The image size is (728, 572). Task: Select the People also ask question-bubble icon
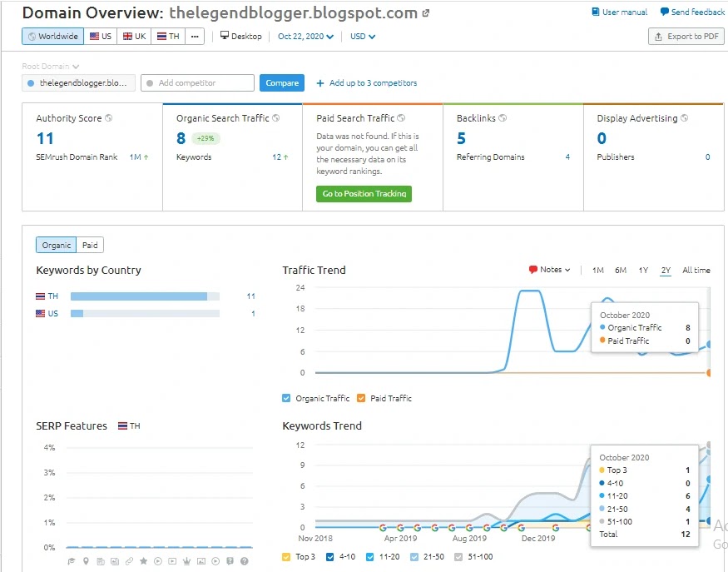[230, 561]
